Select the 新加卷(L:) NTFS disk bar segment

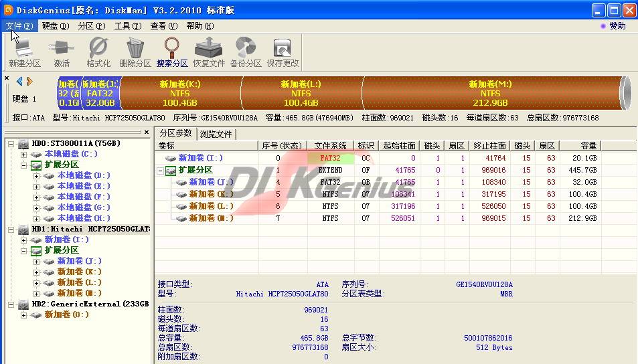click(301, 93)
